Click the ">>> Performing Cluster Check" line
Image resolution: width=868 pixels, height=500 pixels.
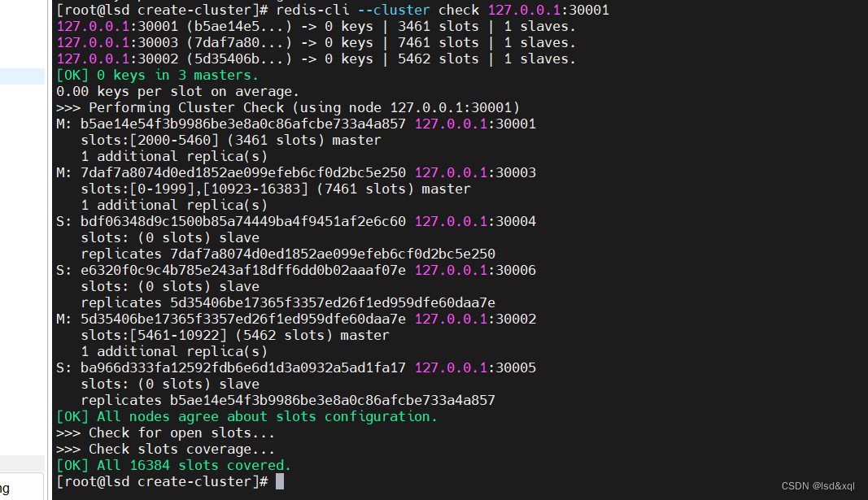point(288,107)
